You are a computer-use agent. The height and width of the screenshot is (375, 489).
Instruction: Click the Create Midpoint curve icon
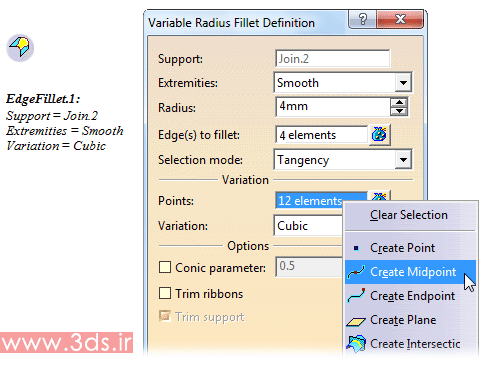click(356, 272)
